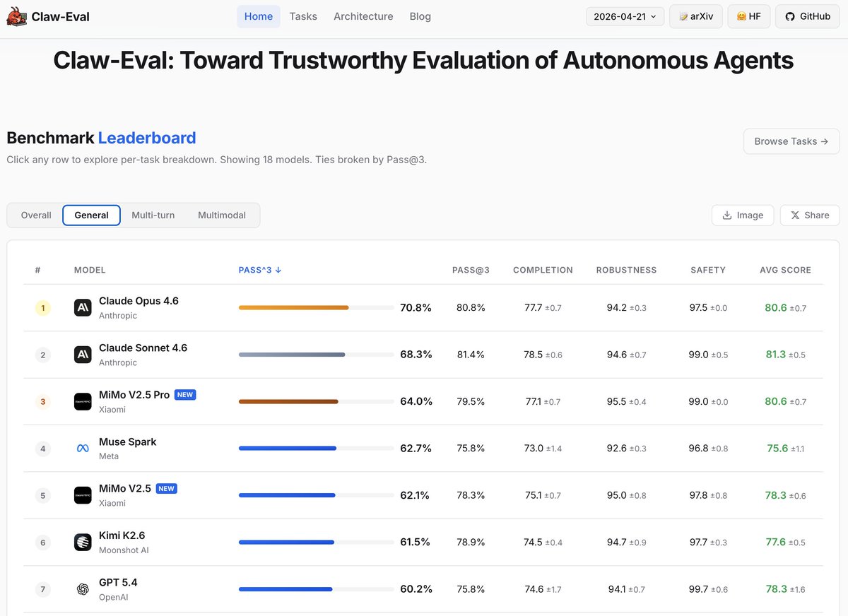Click the download icon in the Image button
This screenshot has width=848, height=616.
(726, 215)
